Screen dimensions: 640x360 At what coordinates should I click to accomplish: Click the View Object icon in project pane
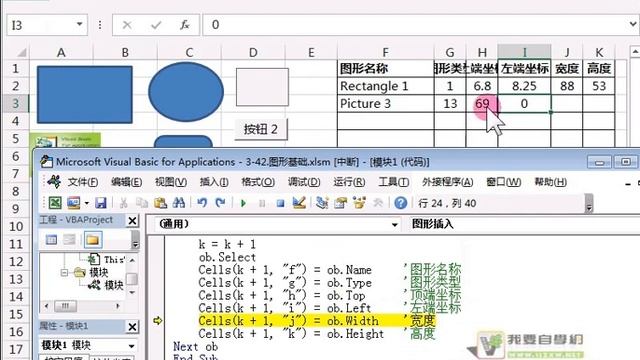tap(69, 240)
